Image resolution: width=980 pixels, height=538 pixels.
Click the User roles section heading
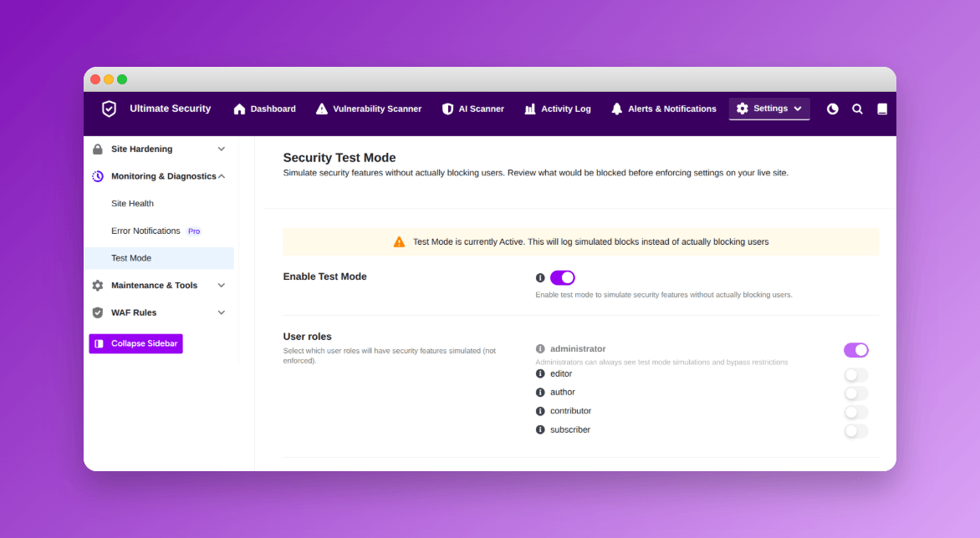[x=308, y=337]
